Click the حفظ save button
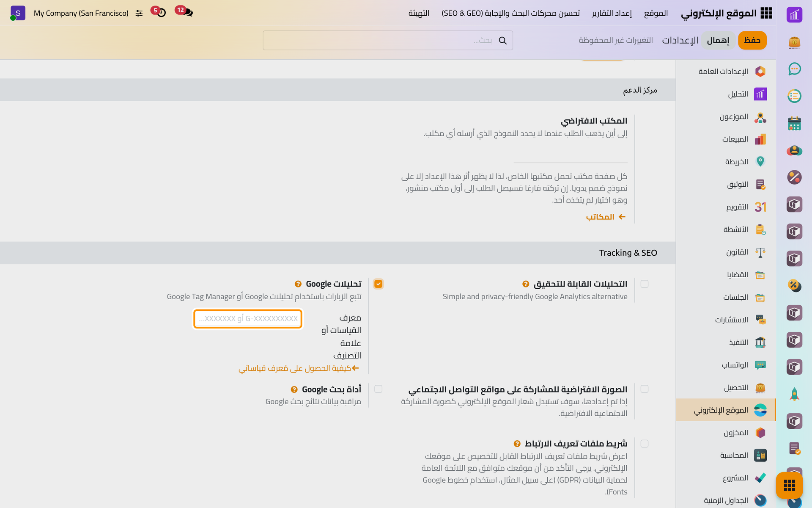Image resolution: width=812 pixels, height=508 pixels. coord(752,40)
